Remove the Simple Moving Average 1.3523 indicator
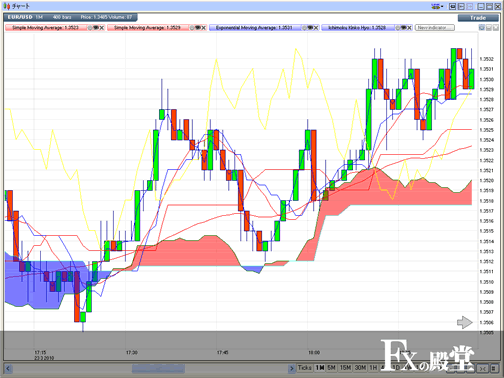504x378 pixels. click(101, 28)
